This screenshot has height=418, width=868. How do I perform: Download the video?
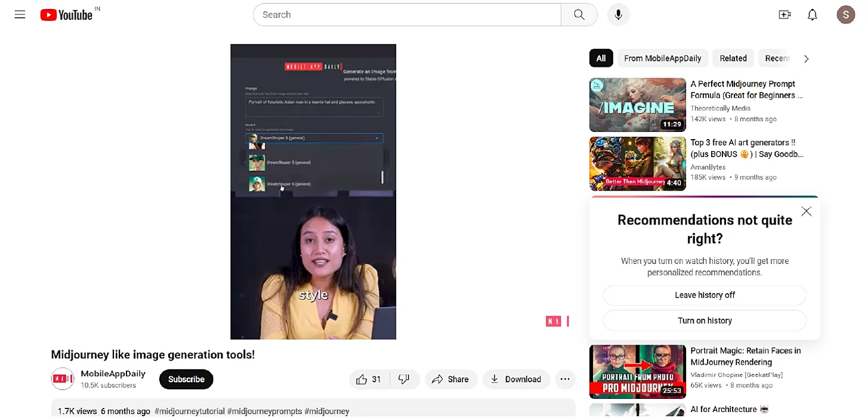[x=516, y=379]
